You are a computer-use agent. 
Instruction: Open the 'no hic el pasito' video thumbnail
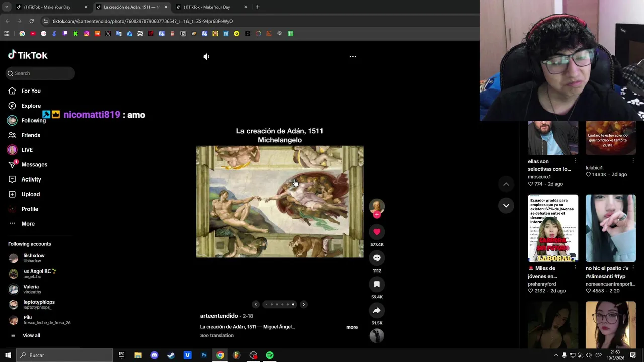coord(610,228)
